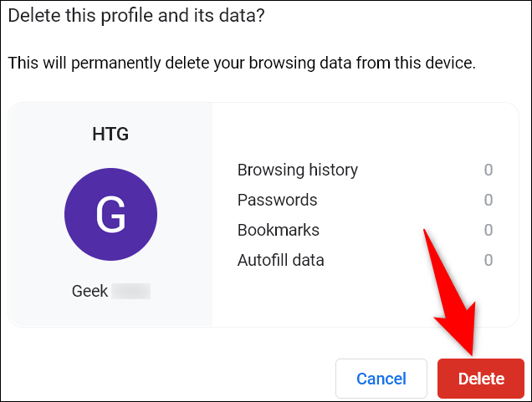The width and height of the screenshot is (532, 402).
Task: Select the HTG profile name
Action: pyautogui.click(x=110, y=134)
